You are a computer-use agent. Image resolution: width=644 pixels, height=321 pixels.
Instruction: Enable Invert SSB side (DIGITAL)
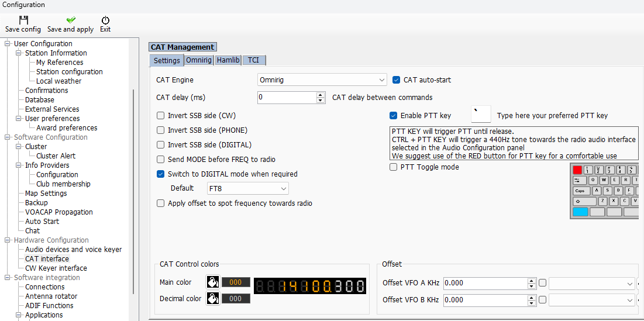[x=161, y=145]
